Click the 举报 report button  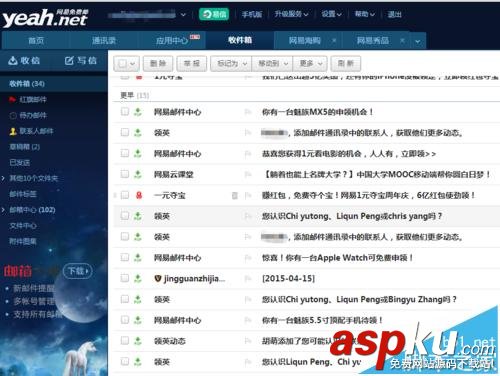tap(192, 63)
